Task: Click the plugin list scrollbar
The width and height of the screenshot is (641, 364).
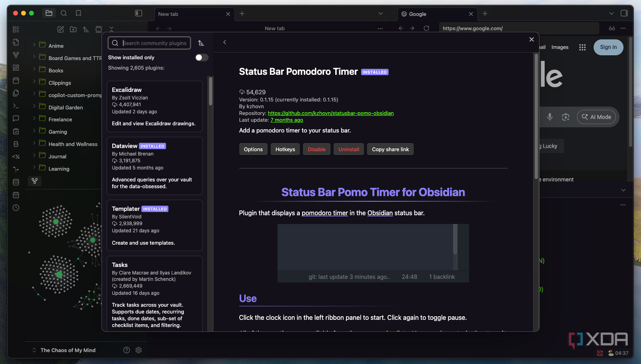Action: click(x=211, y=91)
